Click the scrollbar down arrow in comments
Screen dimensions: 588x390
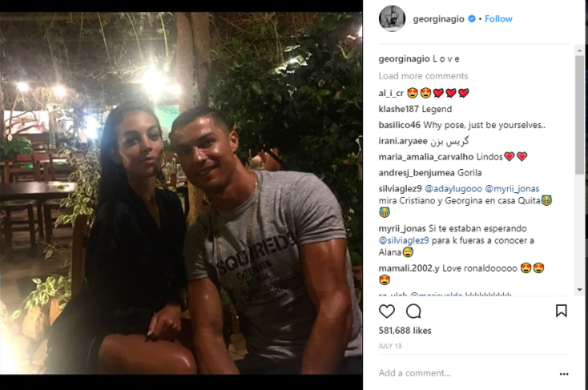580,290
